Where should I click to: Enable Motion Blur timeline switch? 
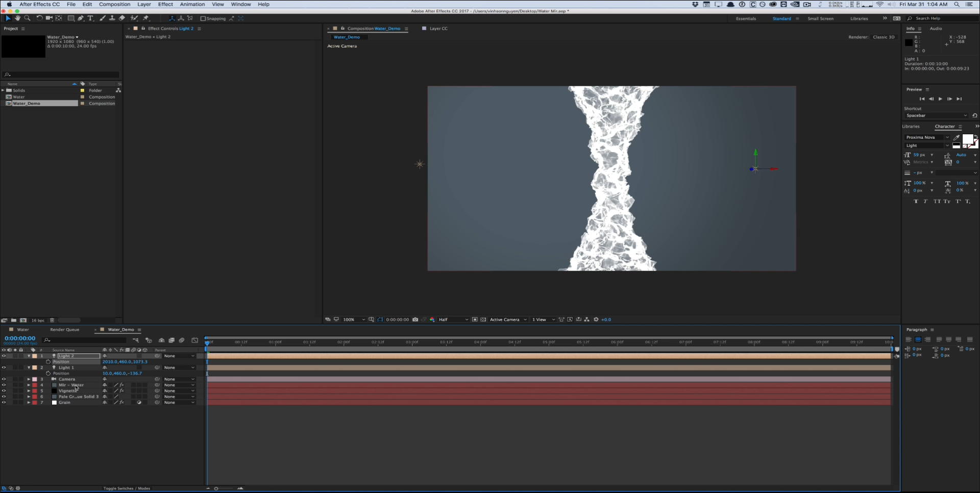[x=182, y=340]
